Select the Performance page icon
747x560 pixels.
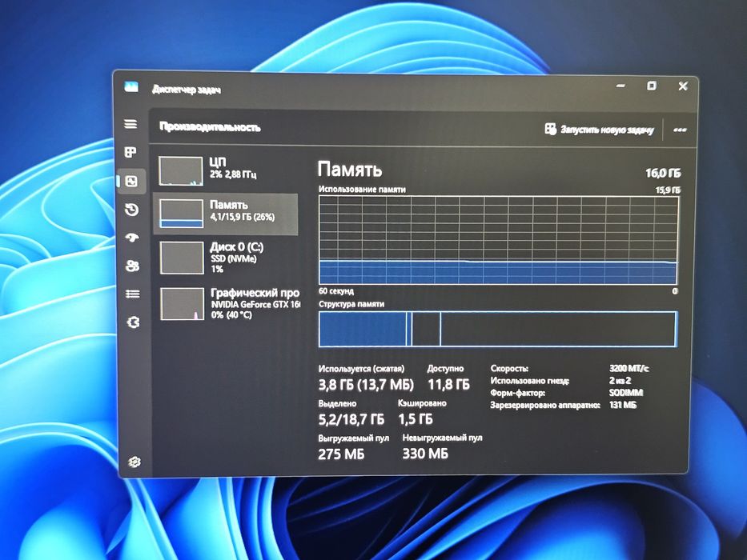click(131, 181)
